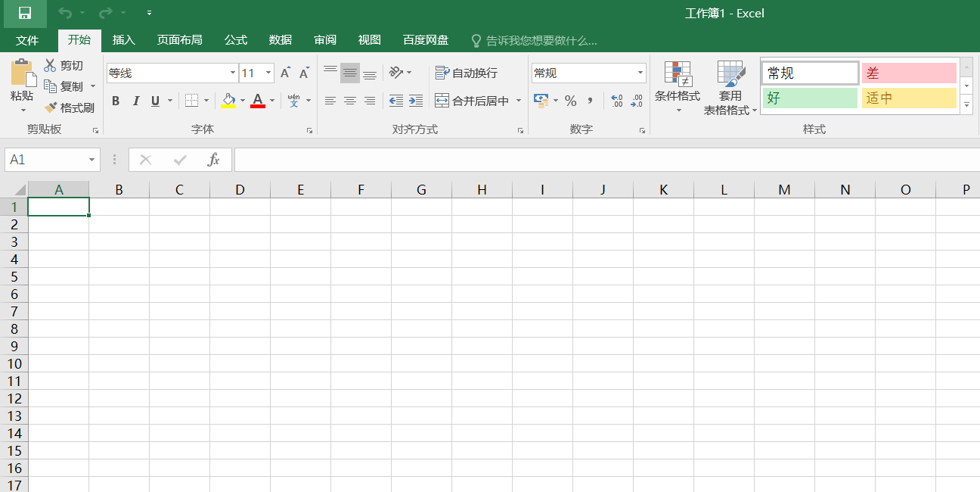Apply percent style format

[x=571, y=101]
